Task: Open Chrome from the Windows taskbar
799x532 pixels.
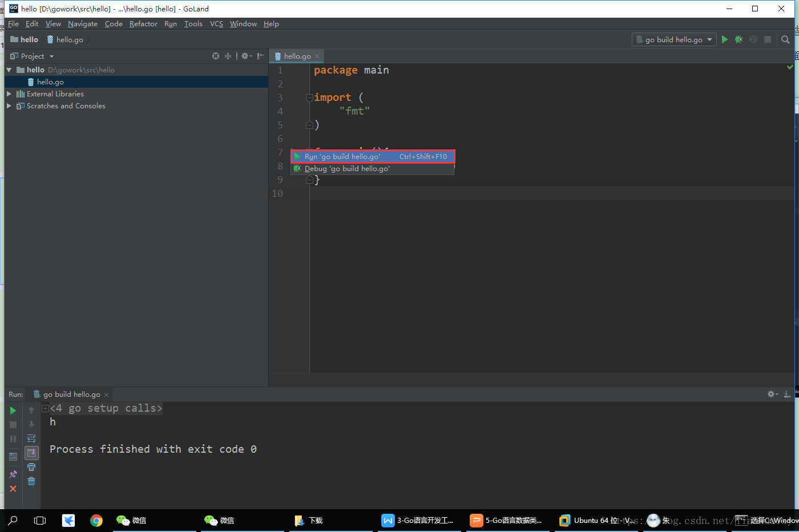Action: (96, 520)
